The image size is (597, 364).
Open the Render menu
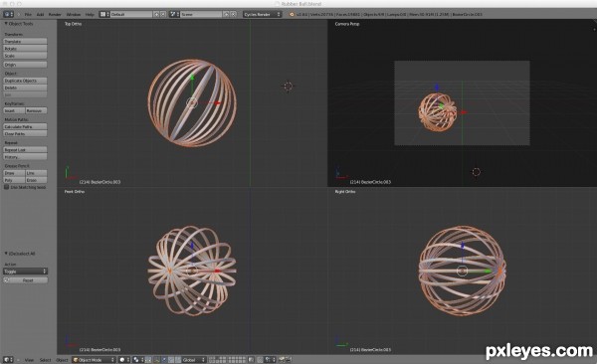click(x=55, y=15)
